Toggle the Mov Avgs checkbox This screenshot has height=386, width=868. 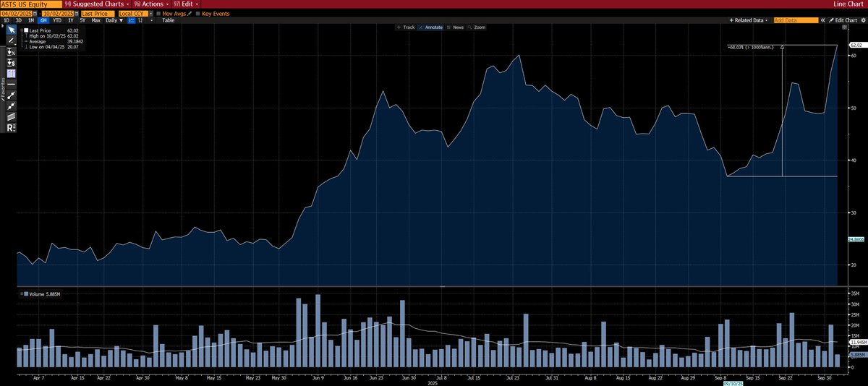point(158,14)
